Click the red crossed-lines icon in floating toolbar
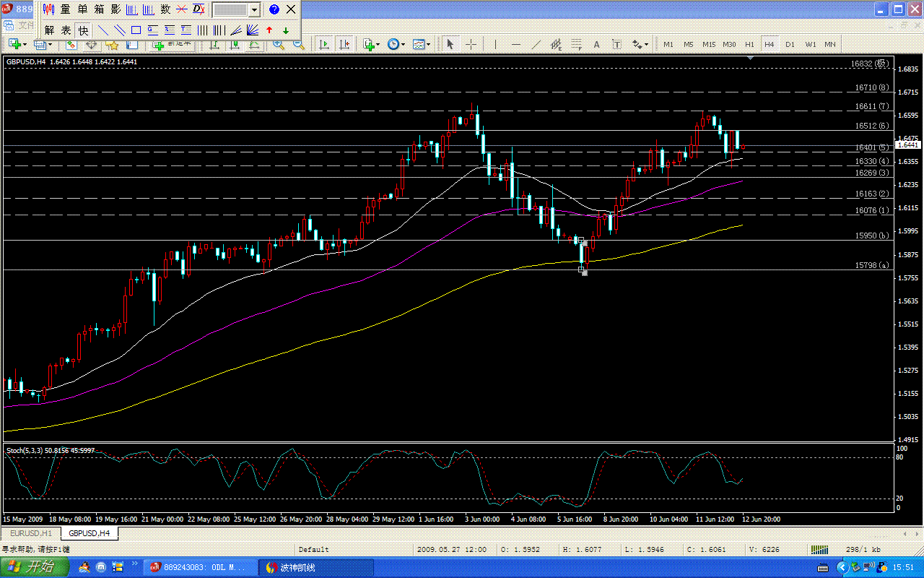The width and height of the screenshot is (924, 578). [182, 9]
